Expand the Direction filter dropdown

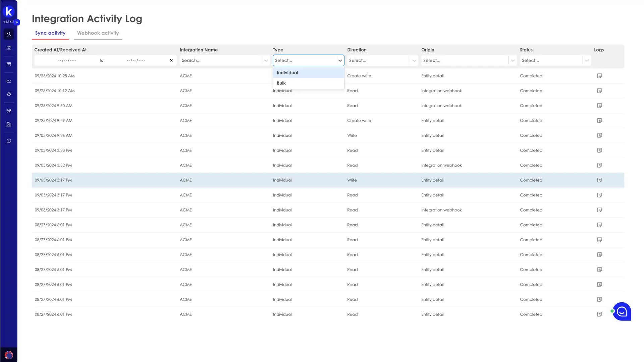414,60
